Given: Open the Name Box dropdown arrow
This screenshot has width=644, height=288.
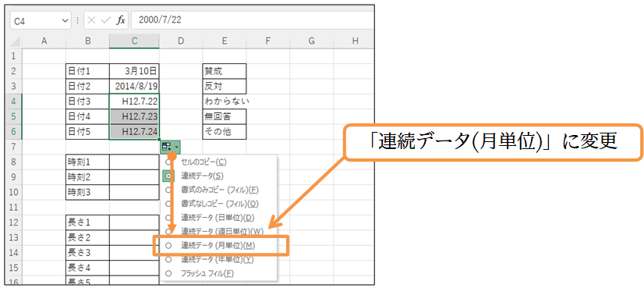Looking at the screenshot, I should pyautogui.click(x=65, y=20).
